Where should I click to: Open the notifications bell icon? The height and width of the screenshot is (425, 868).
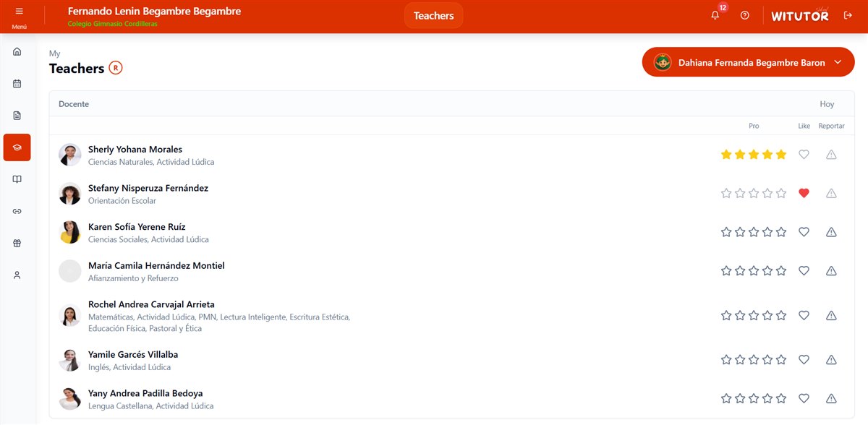coord(715,15)
